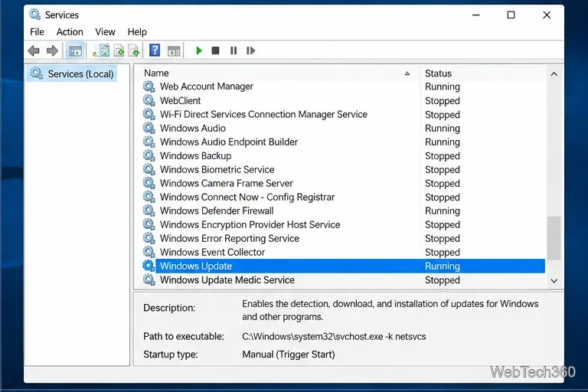Click gear icon beside Windows Defender Firewall
588x392 pixels.
(149, 211)
